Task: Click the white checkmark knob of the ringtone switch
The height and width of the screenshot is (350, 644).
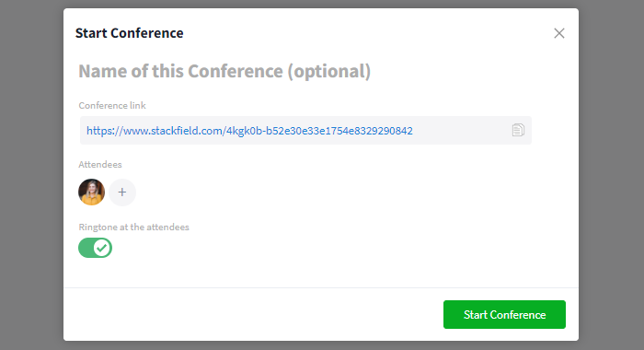Action: tap(102, 248)
